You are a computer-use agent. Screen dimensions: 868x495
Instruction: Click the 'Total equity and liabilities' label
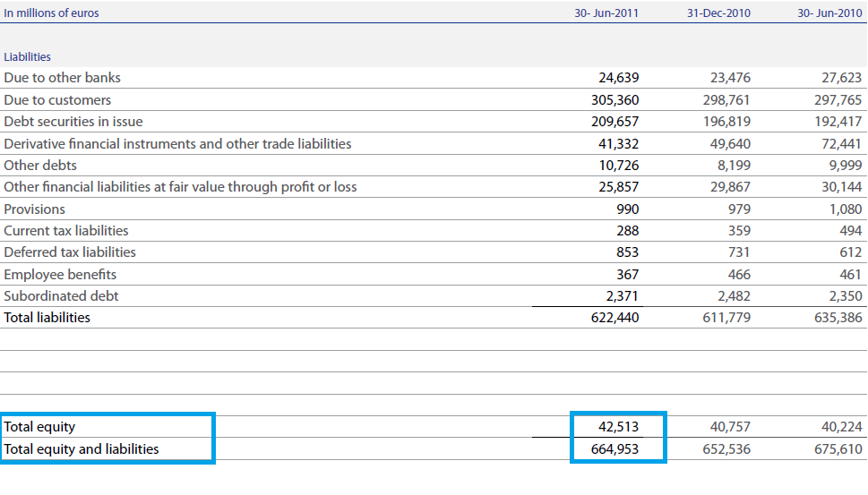tap(82, 449)
